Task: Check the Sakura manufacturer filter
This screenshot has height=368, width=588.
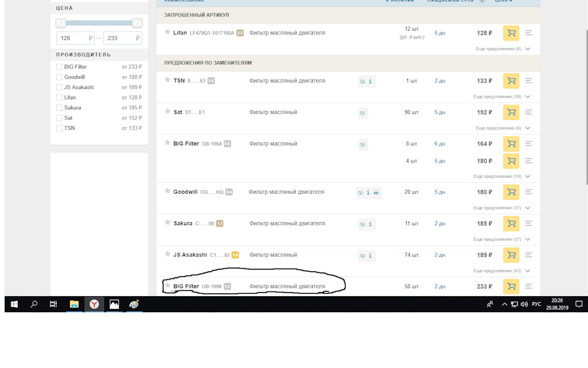Action: 59,108
